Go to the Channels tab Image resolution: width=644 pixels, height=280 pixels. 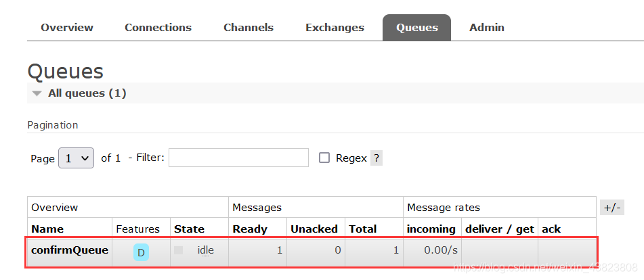tap(249, 28)
